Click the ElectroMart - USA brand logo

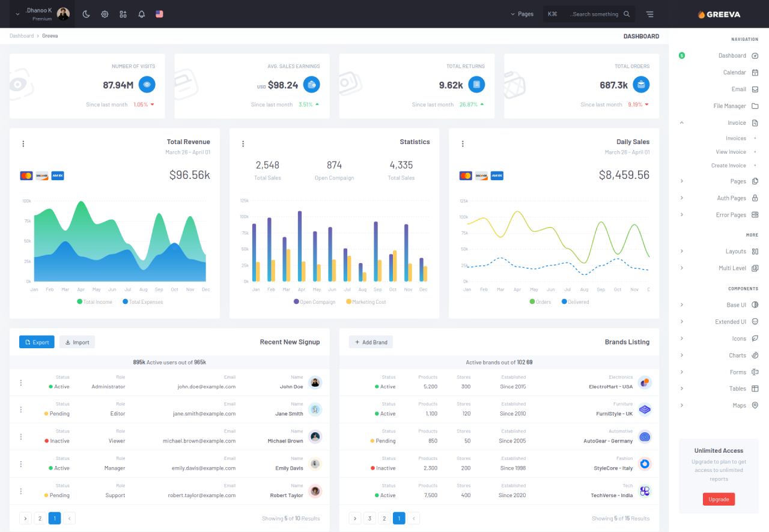tap(645, 382)
